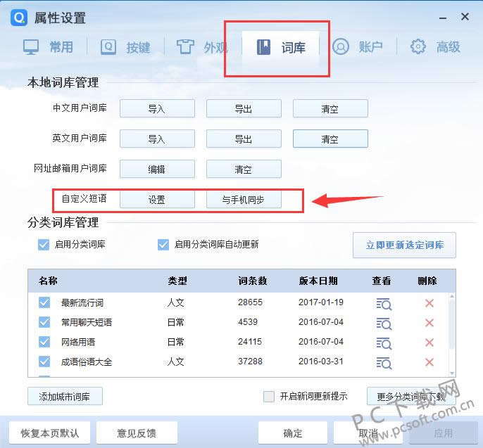
Task: View the 成语俗语大全 dictionary entries
Action: 384,362
